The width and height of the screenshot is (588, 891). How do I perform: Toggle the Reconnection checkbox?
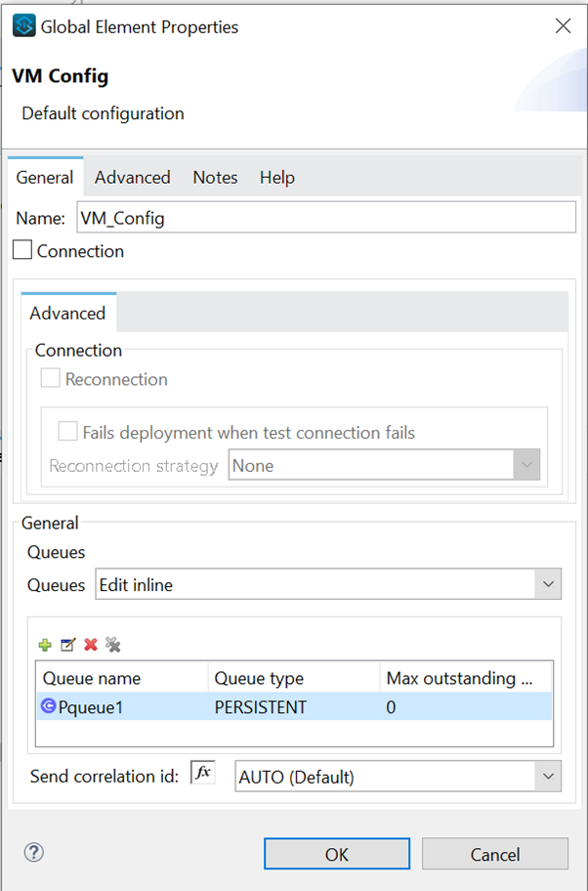(50, 377)
